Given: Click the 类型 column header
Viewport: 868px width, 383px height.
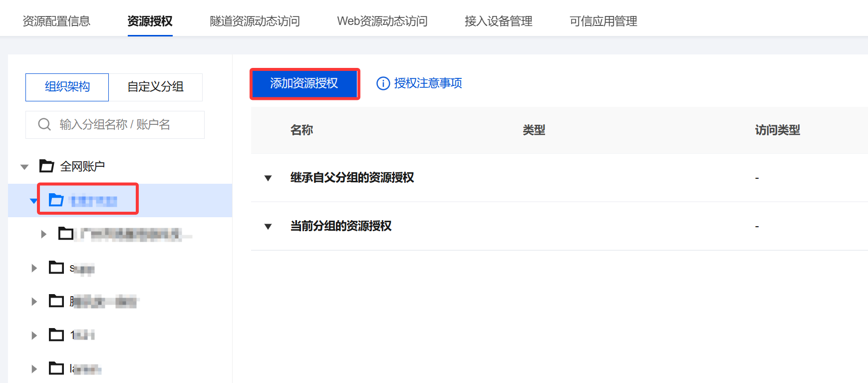Looking at the screenshot, I should point(534,130).
